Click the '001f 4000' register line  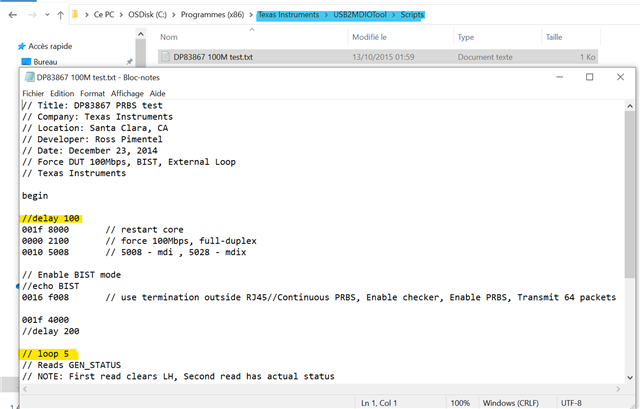45,320
